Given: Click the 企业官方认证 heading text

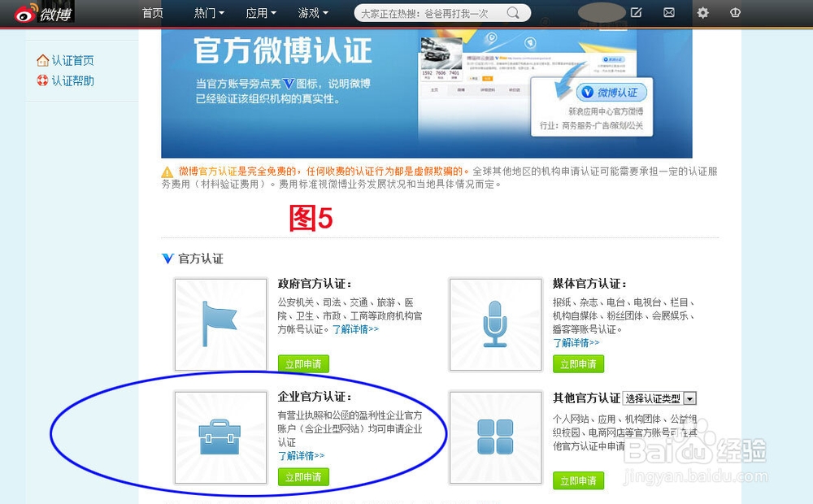Looking at the screenshot, I should [x=315, y=397].
